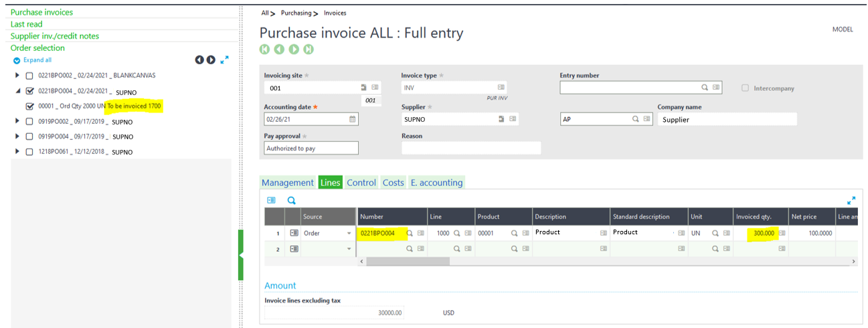
Task: Click search magnifier in Entry number field
Action: (x=705, y=88)
